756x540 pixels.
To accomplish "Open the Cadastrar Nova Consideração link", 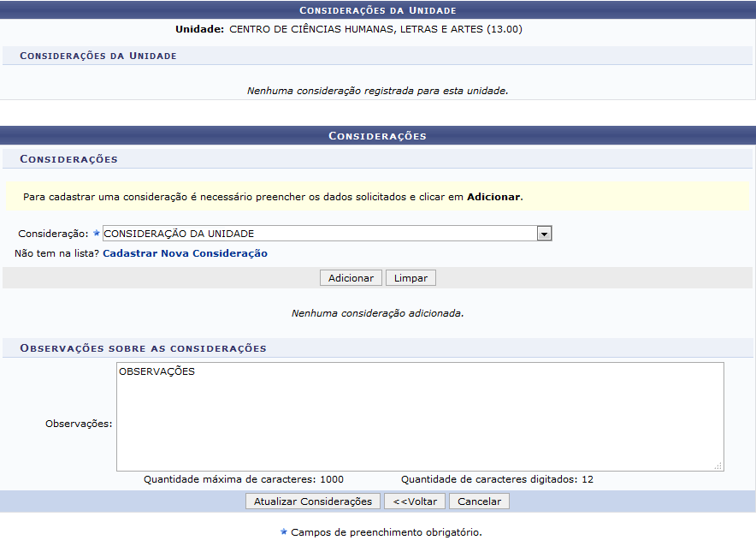I will (x=185, y=253).
